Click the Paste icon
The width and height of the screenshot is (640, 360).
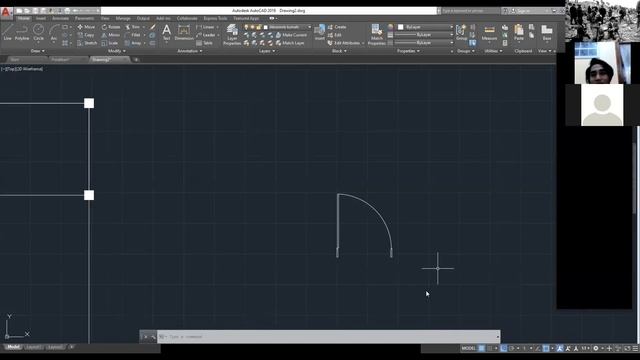(x=519, y=32)
